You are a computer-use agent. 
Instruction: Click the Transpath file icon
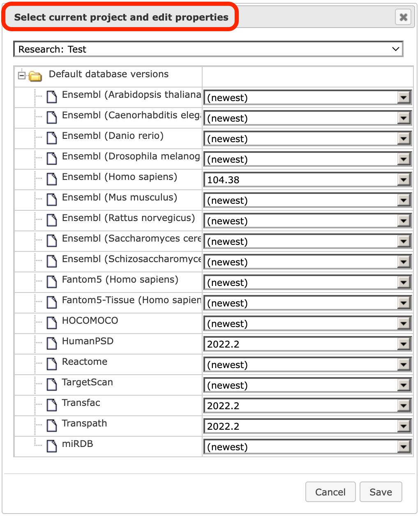click(52, 426)
